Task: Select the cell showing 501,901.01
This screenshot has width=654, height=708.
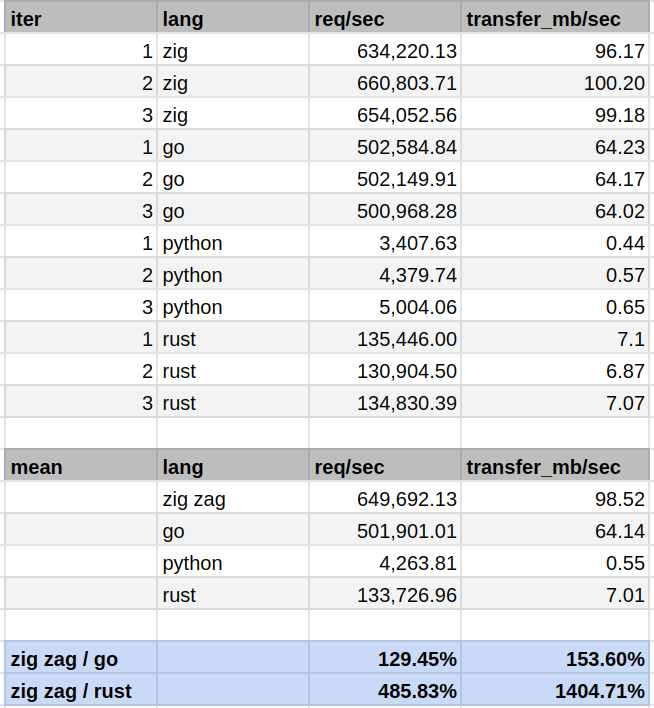Action: [384, 531]
